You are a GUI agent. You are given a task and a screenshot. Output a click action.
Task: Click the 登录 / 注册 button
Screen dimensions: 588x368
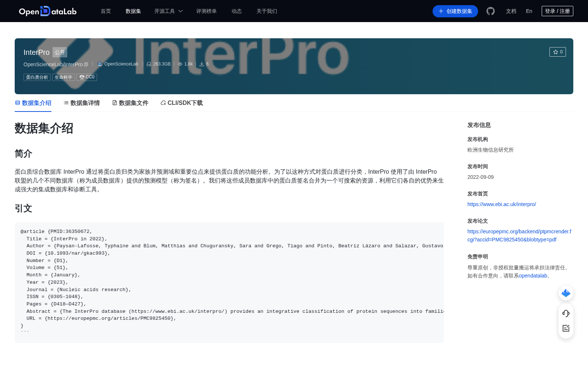[557, 11]
